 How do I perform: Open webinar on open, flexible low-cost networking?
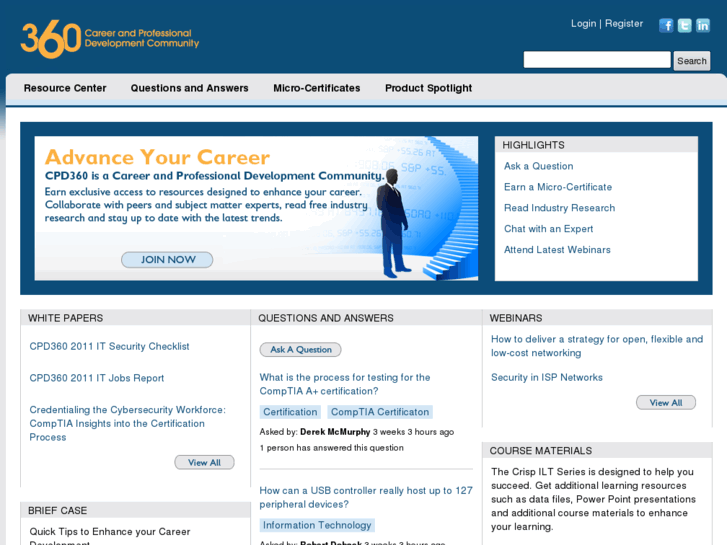597,346
